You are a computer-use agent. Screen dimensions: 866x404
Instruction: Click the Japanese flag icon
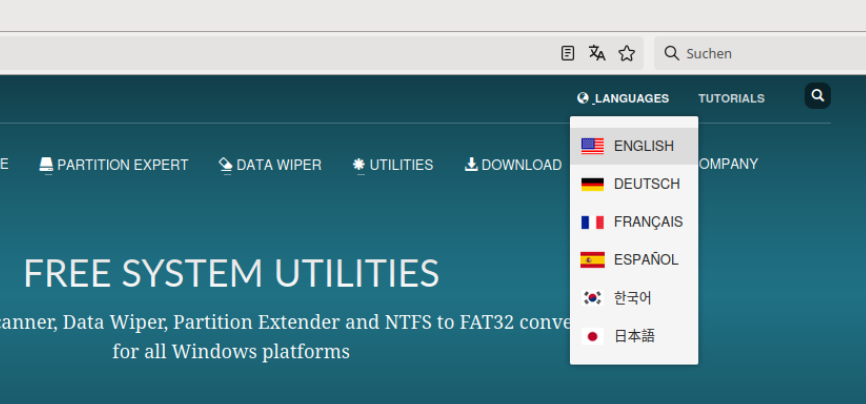click(592, 336)
